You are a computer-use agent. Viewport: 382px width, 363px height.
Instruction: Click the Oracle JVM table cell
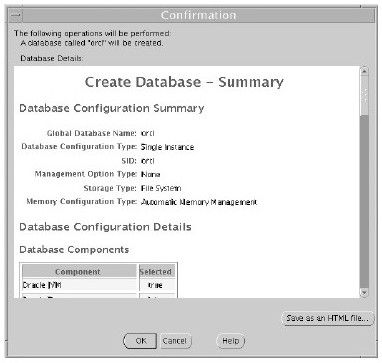click(x=79, y=285)
